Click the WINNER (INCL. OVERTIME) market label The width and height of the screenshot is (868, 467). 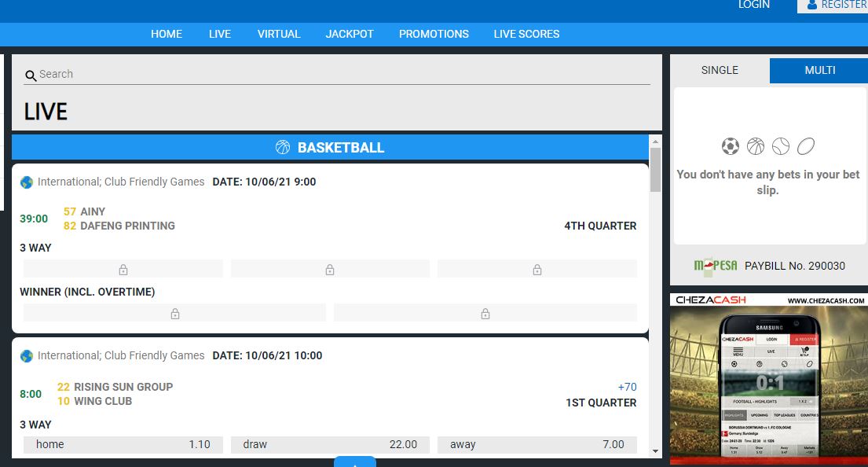(x=87, y=292)
